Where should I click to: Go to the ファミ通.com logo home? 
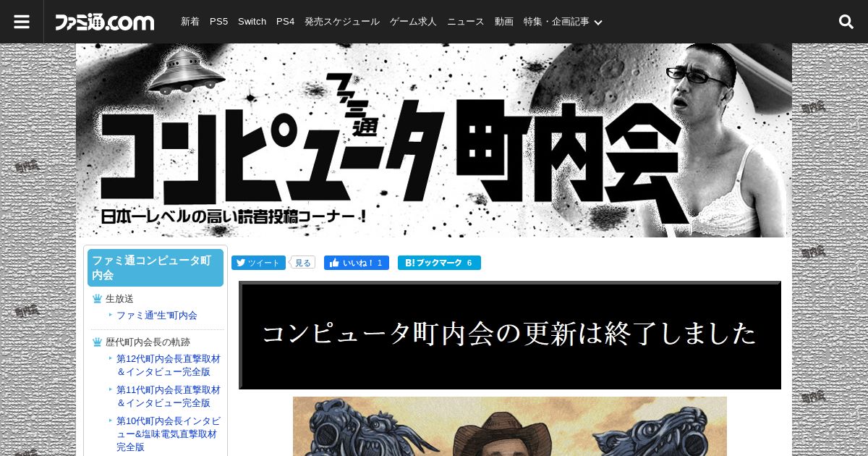pos(105,22)
